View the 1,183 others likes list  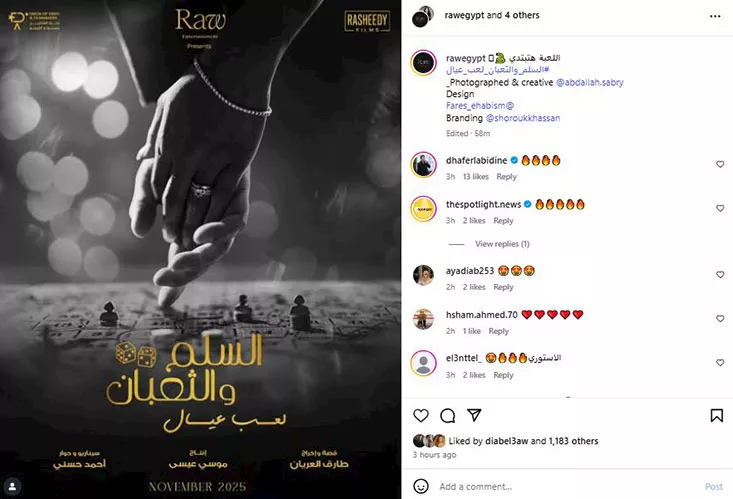pos(573,441)
